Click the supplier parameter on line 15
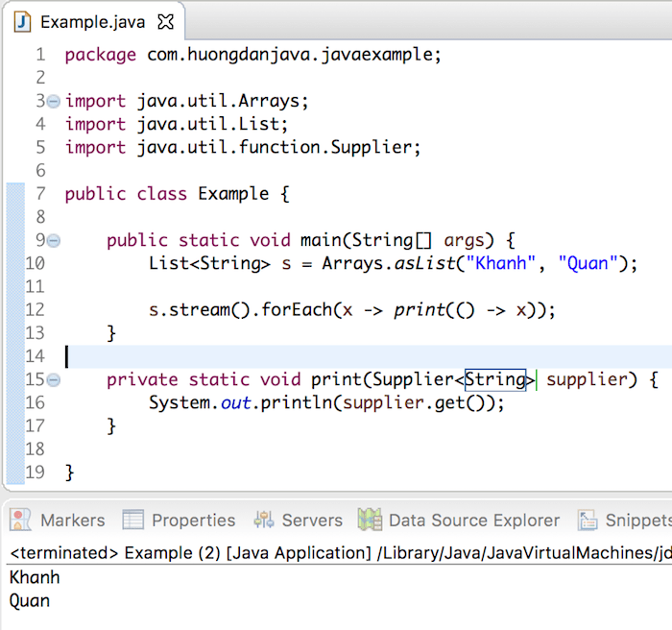Viewport: 672px width, 630px height. tap(587, 381)
